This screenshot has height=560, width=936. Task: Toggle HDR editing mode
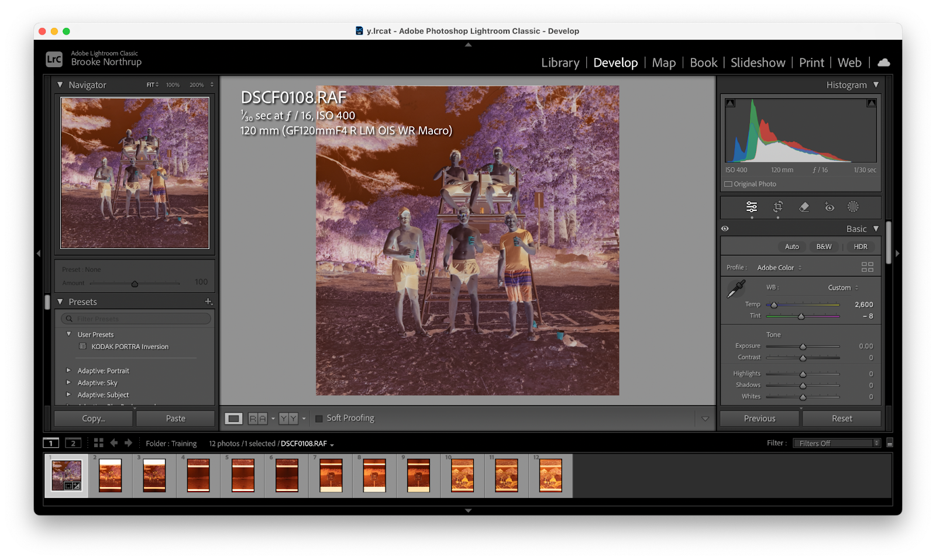861,247
